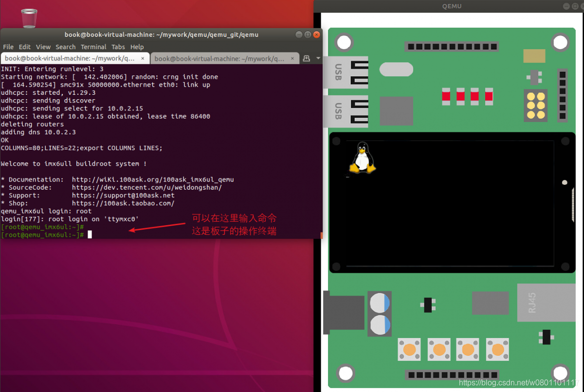
Task: Click the RJ45 Ethernet port graphic
Action: click(546, 303)
